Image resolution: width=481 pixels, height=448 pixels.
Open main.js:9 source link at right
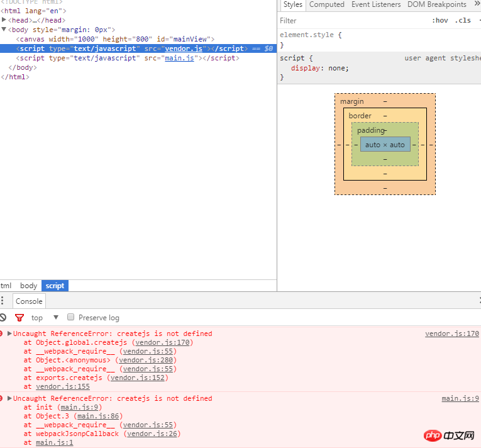[x=460, y=398]
